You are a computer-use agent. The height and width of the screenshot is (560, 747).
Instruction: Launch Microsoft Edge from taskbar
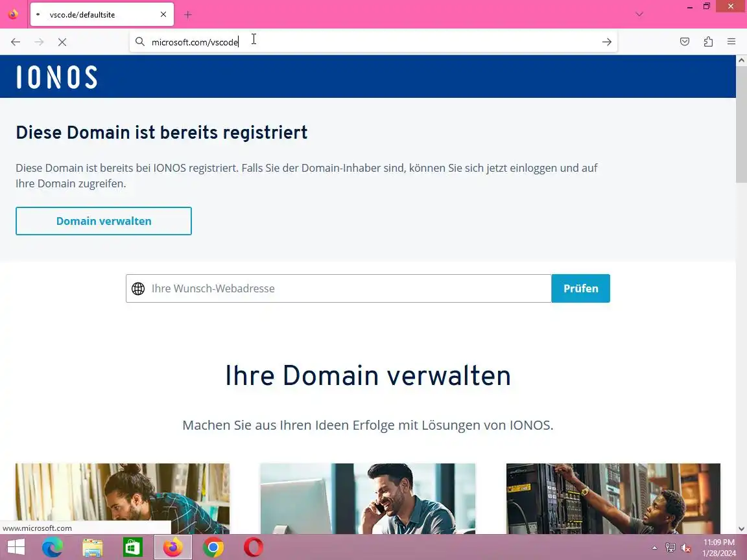[x=53, y=547]
